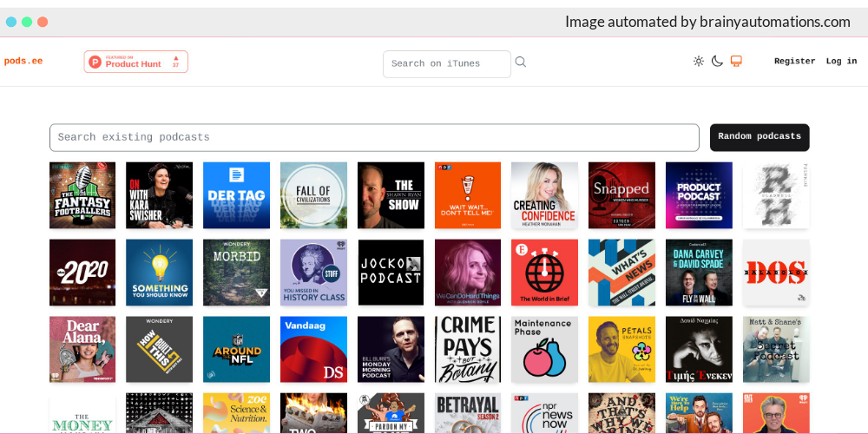Open the Maintenance Phase podcast

click(x=545, y=349)
